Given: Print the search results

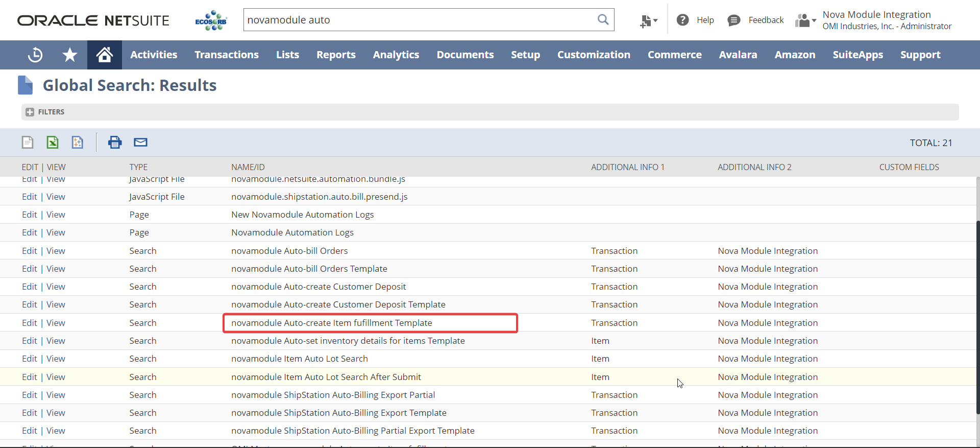Looking at the screenshot, I should tap(115, 142).
